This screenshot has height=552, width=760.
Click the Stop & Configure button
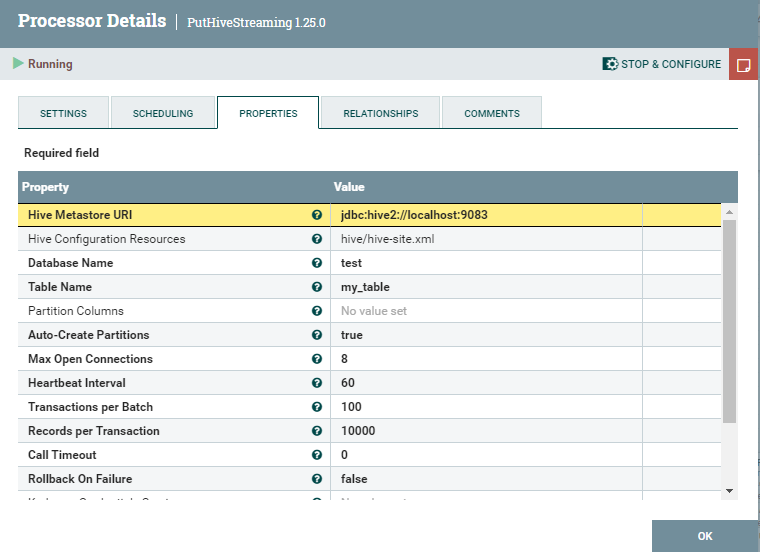(662, 64)
